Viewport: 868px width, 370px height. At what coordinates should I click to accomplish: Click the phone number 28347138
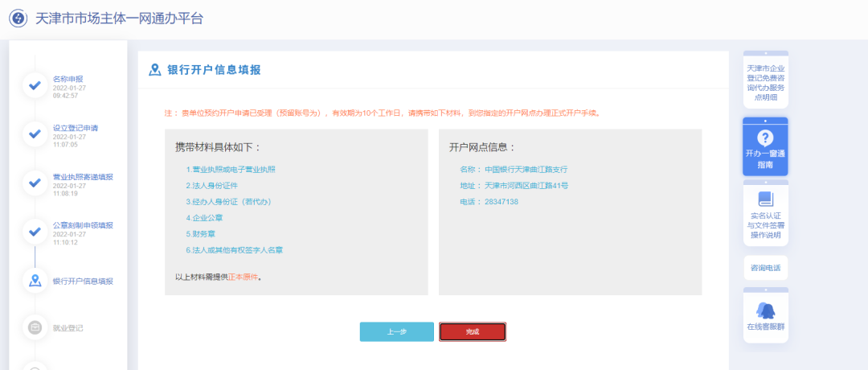(502, 202)
